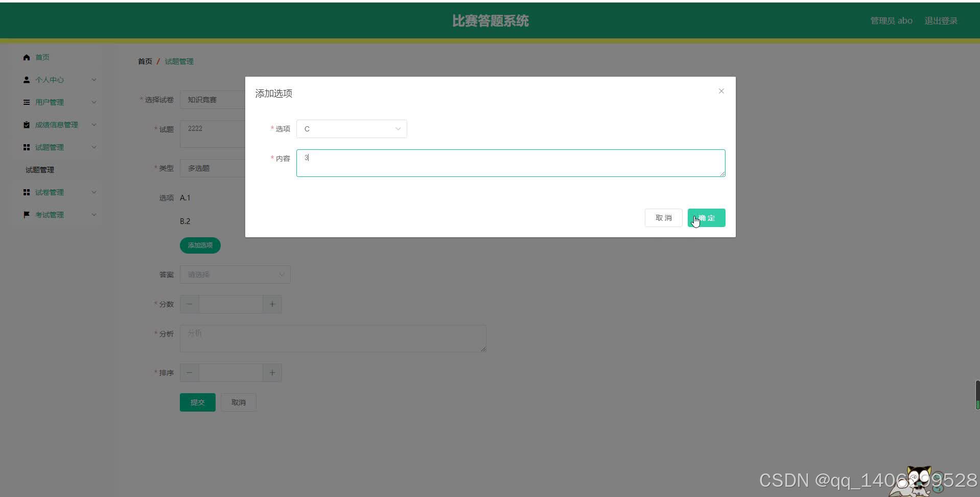The height and width of the screenshot is (497, 980).
Task: Select 试题管理 in the sidebar submenu
Action: click(x=39, y=169)
